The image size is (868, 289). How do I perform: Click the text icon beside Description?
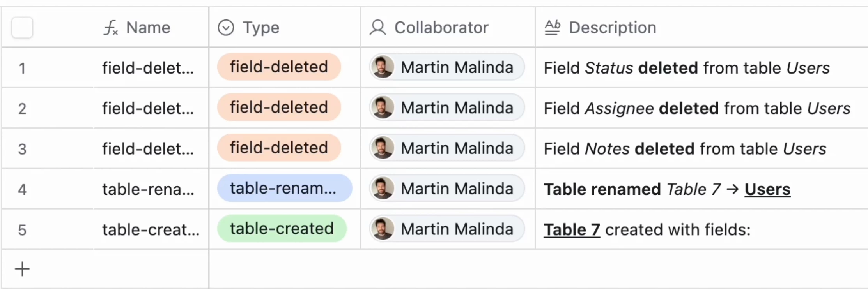click(x=552, y=28)
